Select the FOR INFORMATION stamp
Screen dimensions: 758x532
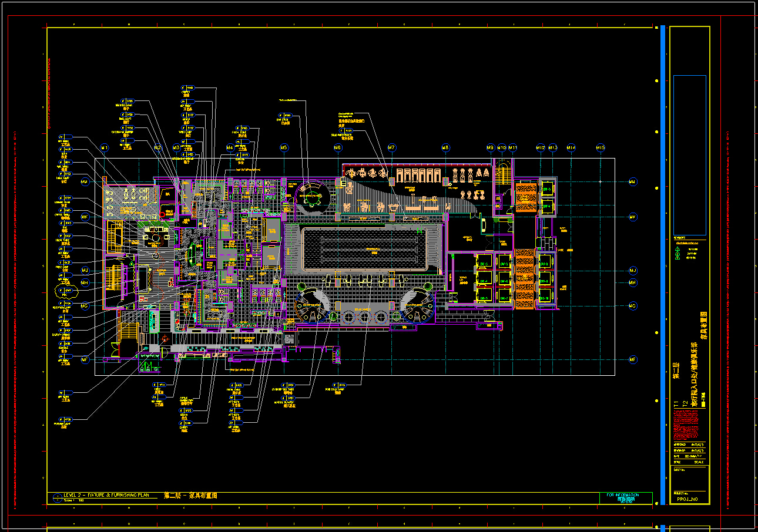point(626,497)
